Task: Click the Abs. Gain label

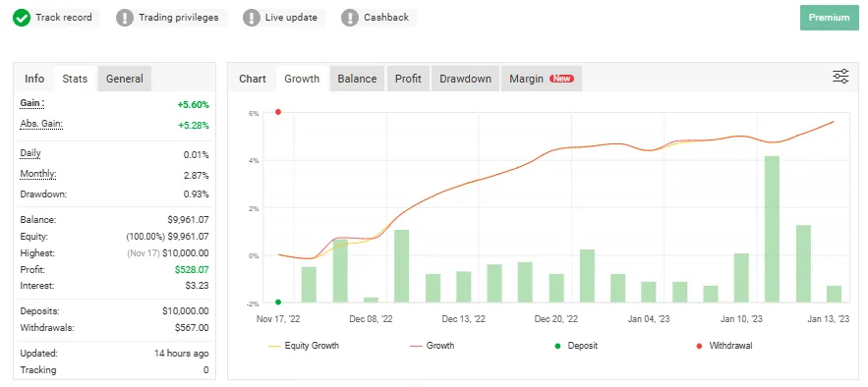Action: 41,124
